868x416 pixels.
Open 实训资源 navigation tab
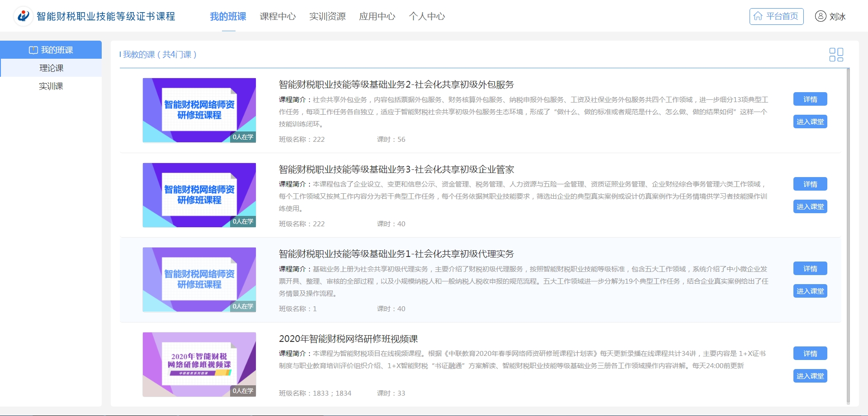[x=327, y=16]
